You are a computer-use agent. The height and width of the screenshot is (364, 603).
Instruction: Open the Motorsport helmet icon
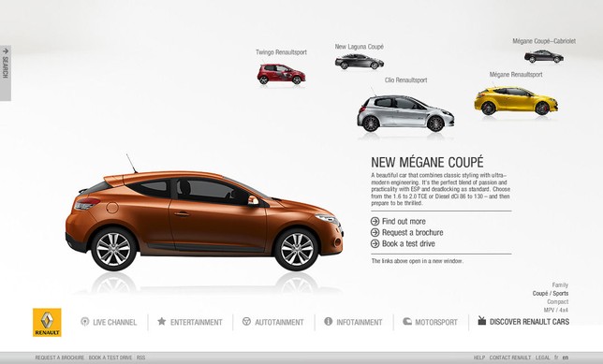[x=407, y=321]
